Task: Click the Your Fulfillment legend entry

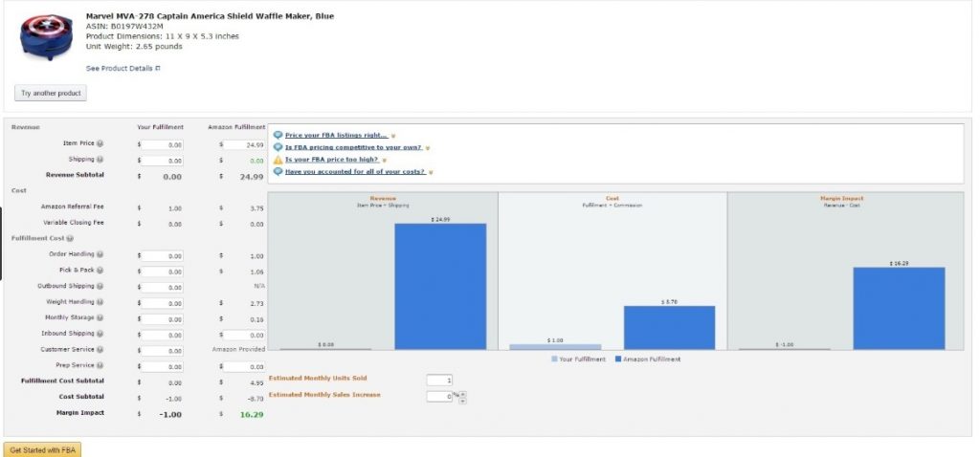Action: coord(578,359)
